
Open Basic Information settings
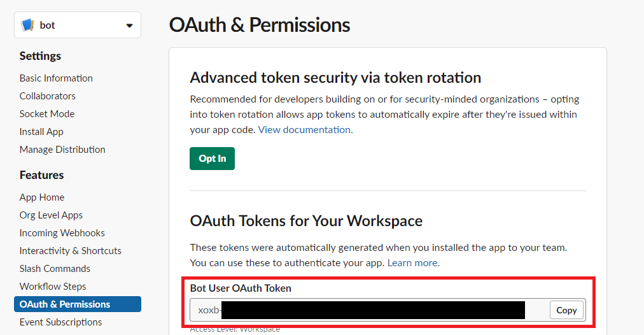click(56, 78)
